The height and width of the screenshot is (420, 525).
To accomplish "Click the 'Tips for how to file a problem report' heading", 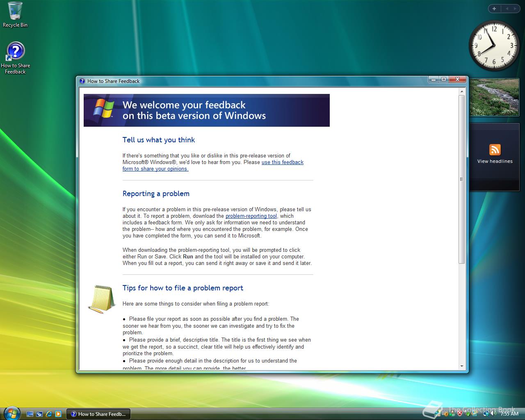I will click(x=183, y=288).
